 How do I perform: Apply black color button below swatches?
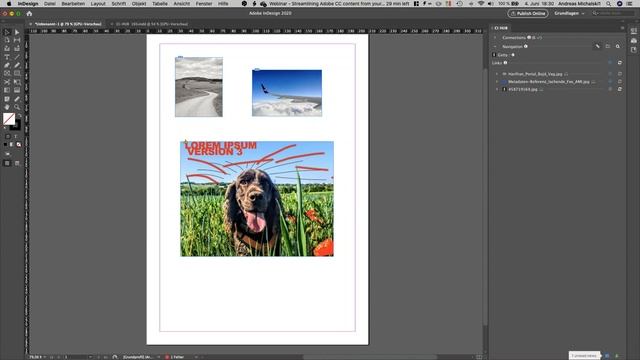click(5, 144)
